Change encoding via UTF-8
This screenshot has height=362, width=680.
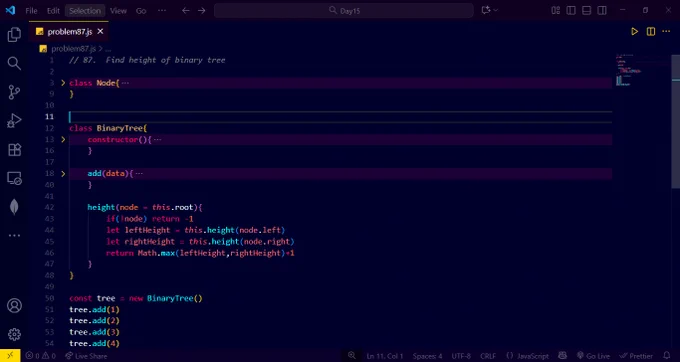[x=461, y=356]
